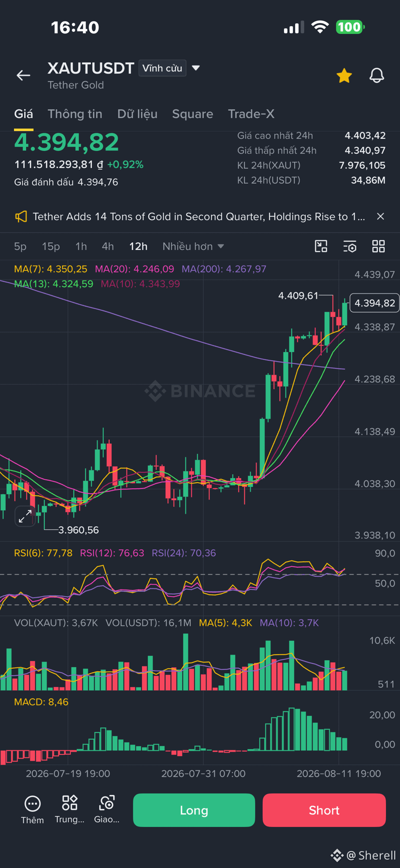Image resolution: width=400 pixels, height=868 pixels.
Task: Tap the KL 24h(USDT) volume value
Action: point(368,180)
